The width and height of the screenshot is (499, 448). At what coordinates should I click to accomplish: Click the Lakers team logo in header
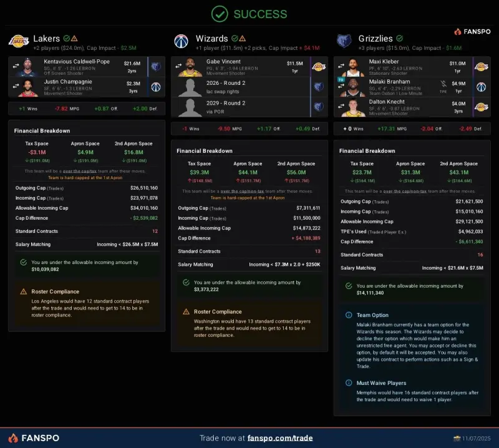19,42
